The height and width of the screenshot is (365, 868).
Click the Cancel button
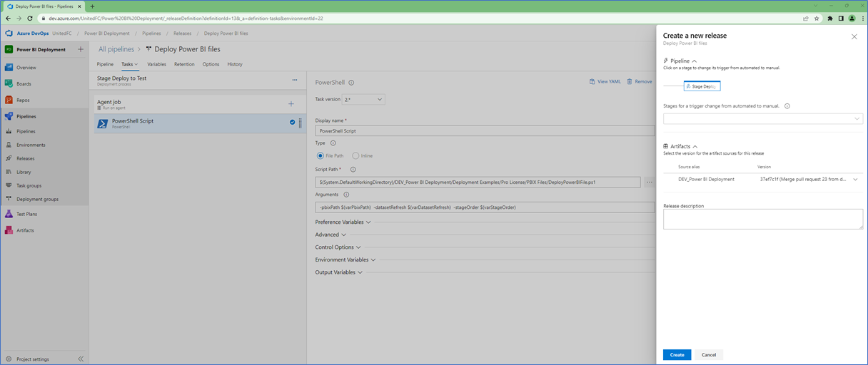point(709,355)
